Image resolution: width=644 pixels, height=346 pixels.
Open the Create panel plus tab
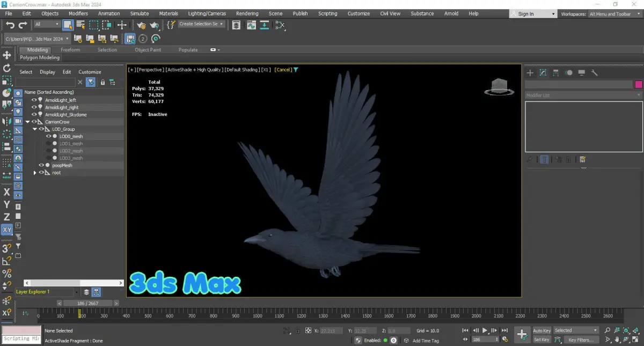click(x=530, y=72)
